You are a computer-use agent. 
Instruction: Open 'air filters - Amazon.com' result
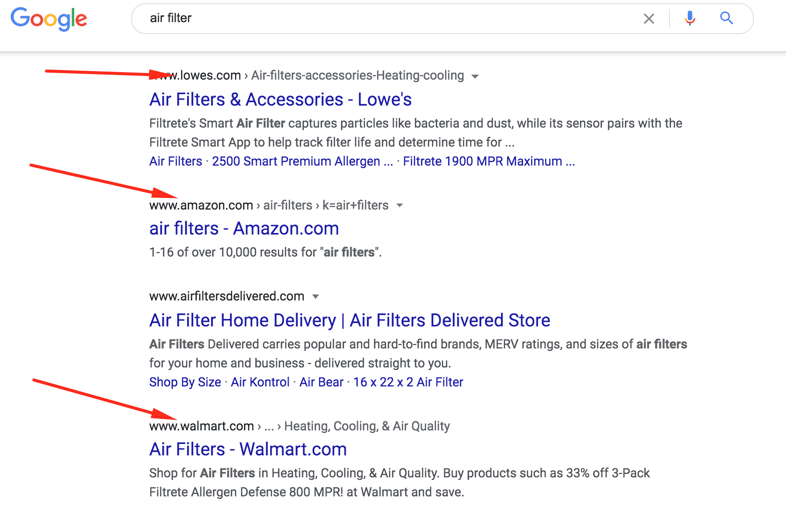pyautogui.click(x=244, y=229)
